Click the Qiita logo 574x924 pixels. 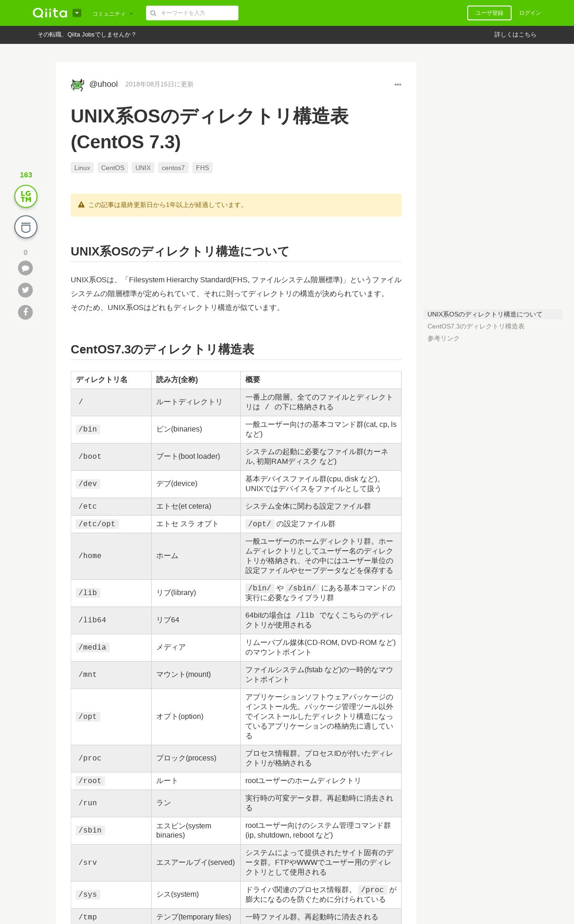[x=50, y=13]
